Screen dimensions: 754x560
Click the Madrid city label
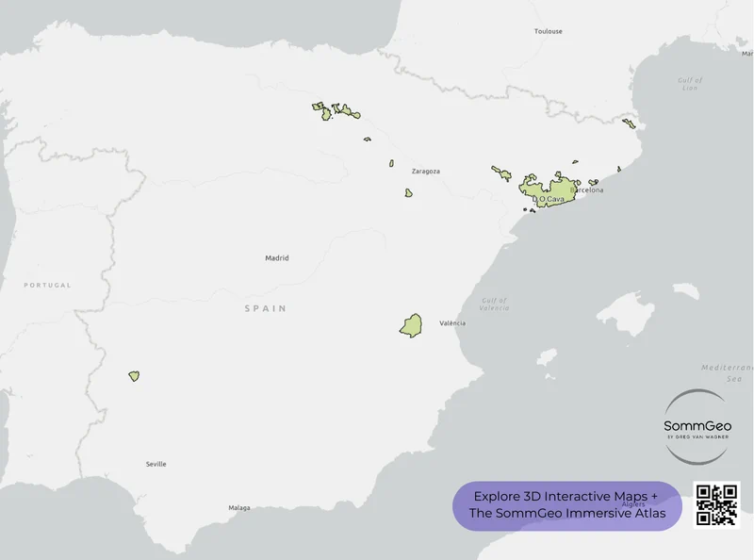277,256
